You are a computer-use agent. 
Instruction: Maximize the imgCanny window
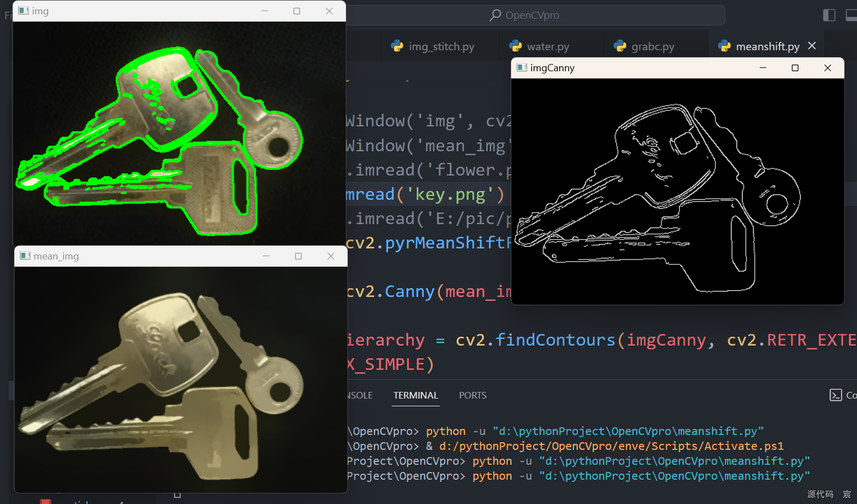point(795,68)
